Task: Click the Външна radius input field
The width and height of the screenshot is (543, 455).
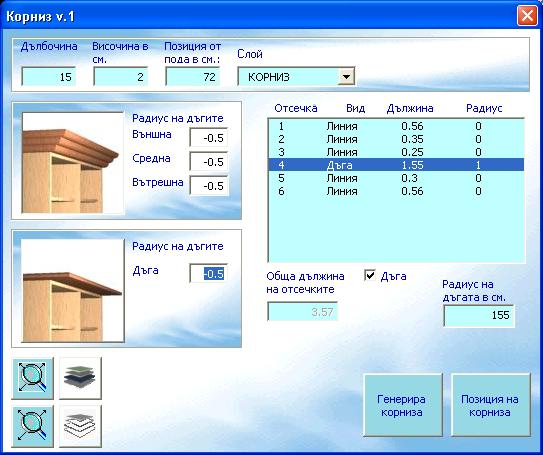Action: pos(209,138)
